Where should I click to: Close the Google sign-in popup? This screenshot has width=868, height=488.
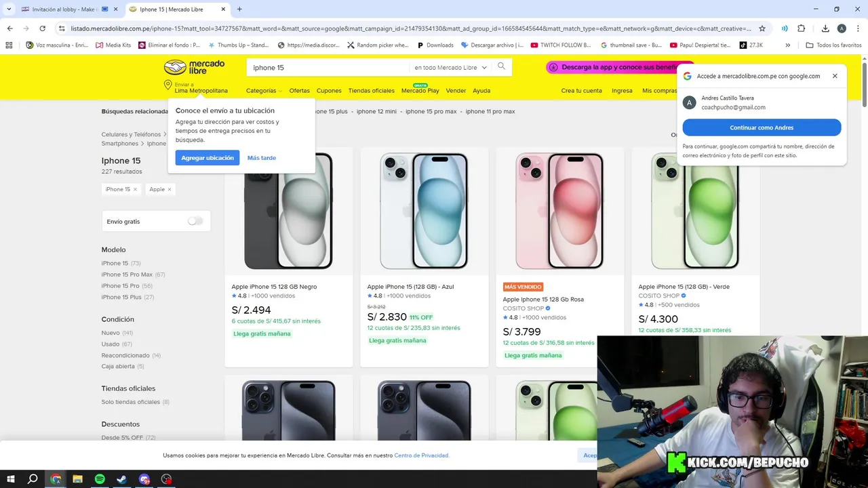coord(835,76)
